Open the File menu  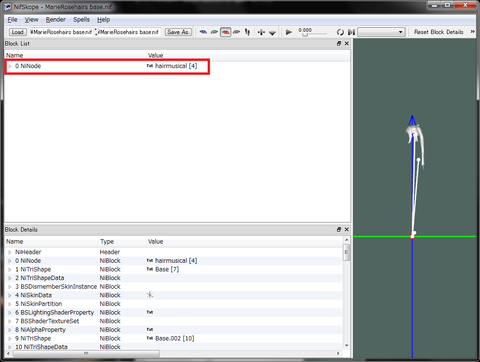click(12, 20)
